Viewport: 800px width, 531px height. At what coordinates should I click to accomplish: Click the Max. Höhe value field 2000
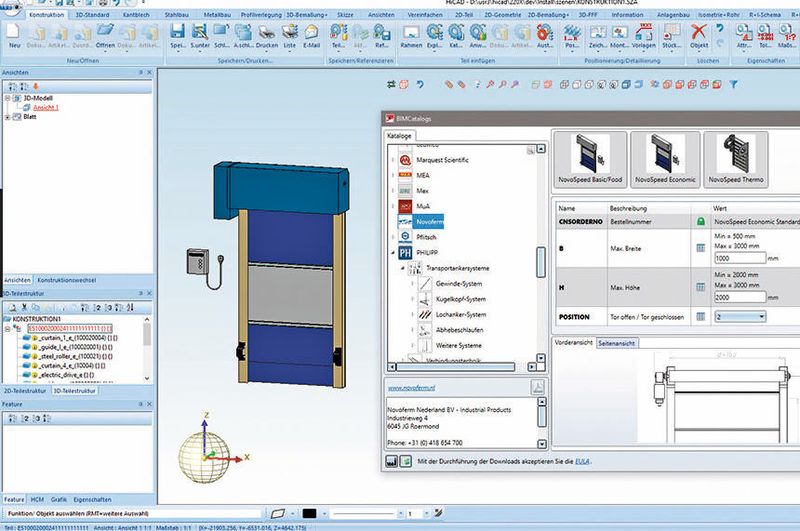[x=740, y=297]
